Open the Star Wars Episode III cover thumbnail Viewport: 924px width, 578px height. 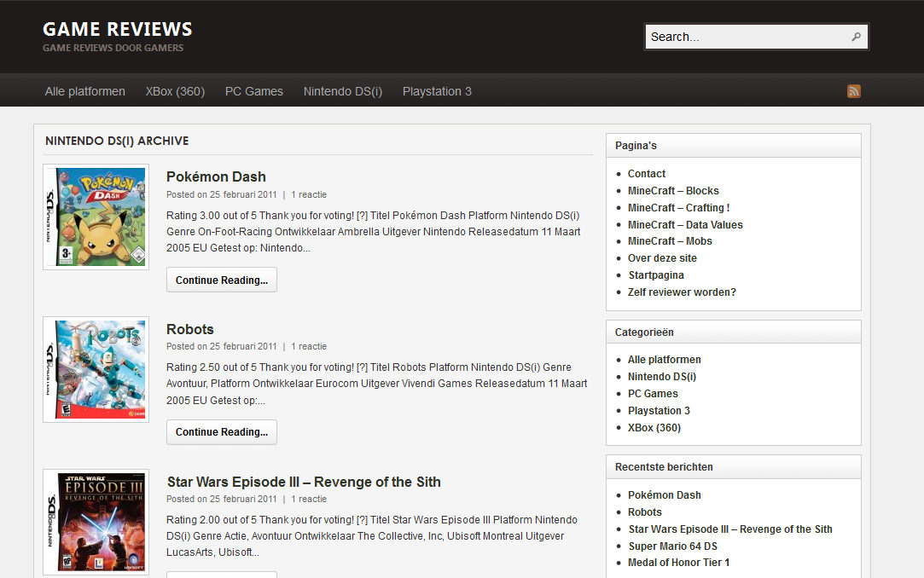(96, 522)
